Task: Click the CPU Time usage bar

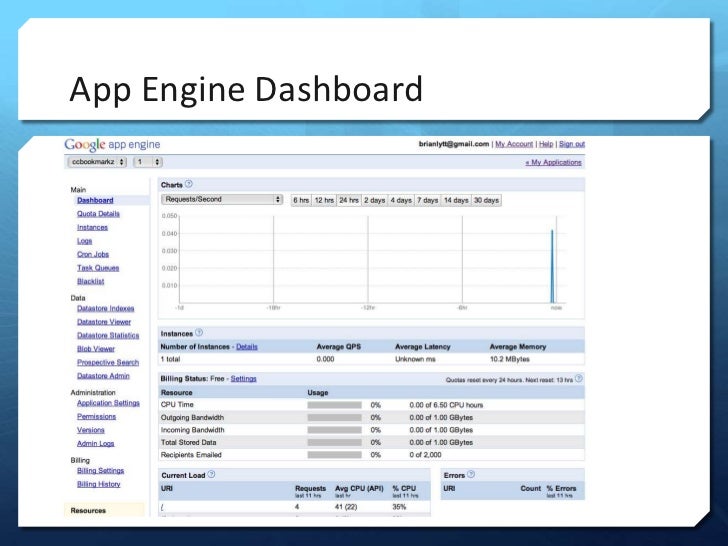Action: point(334,405)
